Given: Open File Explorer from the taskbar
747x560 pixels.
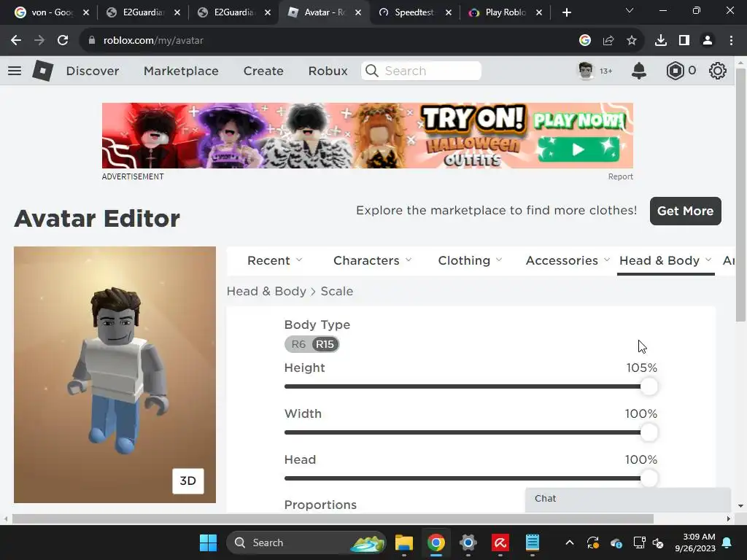Looking at the screenshot, I should coord(404,542).
